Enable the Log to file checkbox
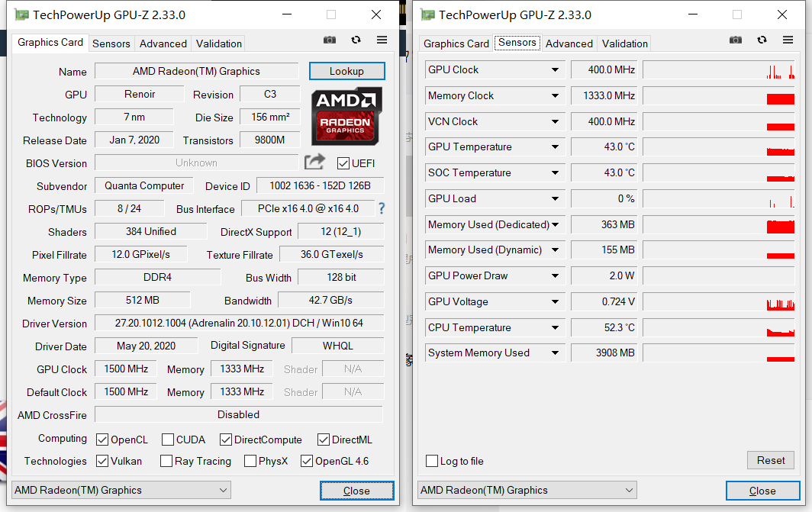 click(432, 461)
